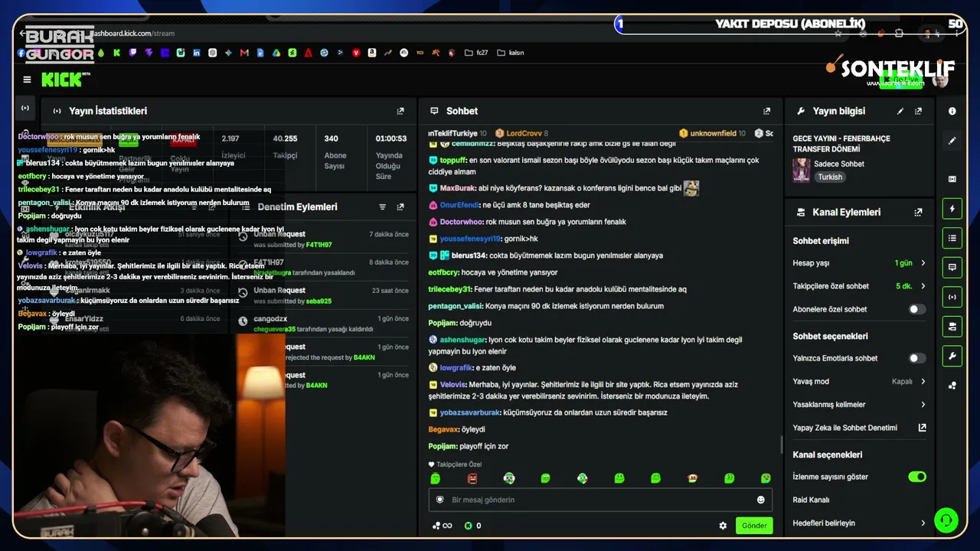Click the chat bubble sidebar icon
Viewport: 980px width, 551px height.
(952, 267)
